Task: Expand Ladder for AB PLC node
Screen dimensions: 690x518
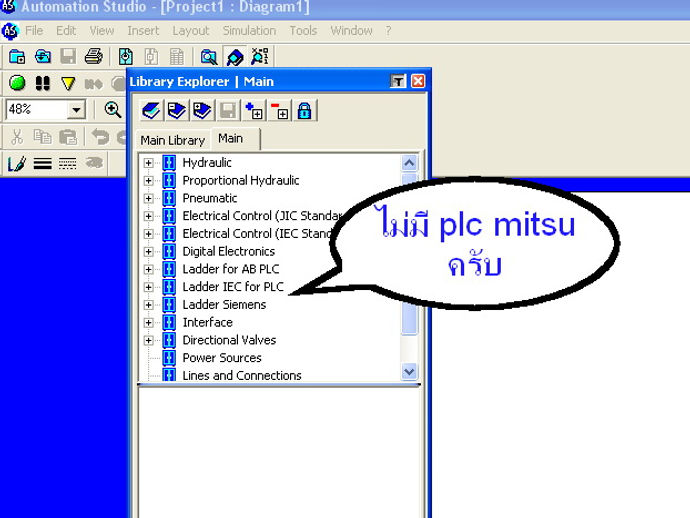Action: 148,269
